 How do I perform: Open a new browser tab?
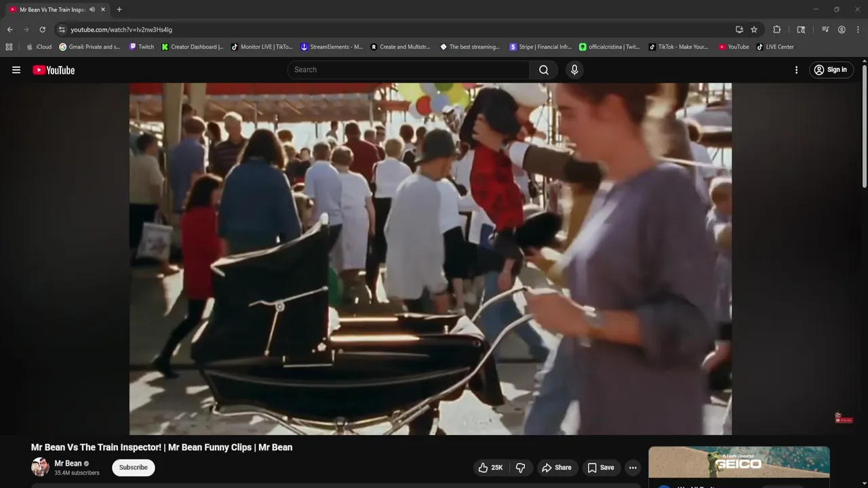[x=119, y=9]
